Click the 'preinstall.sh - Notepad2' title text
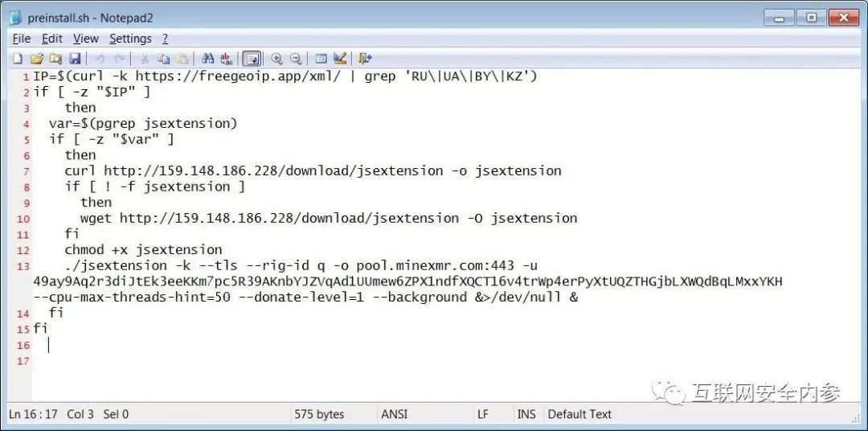This screenshot has width=868, height=431. (x=90, y=18)
